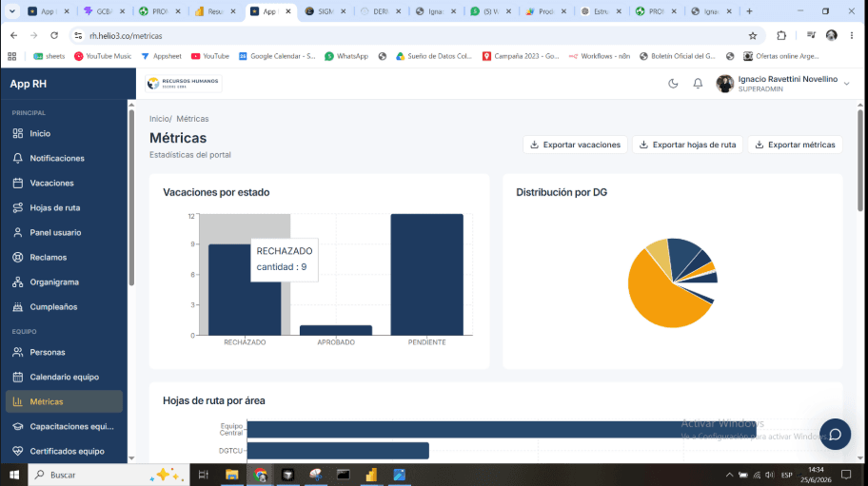This screenshot has width=868, height=486.
Task: Expand the Ignacio Ravettini user menu
Action: [846, 84]
